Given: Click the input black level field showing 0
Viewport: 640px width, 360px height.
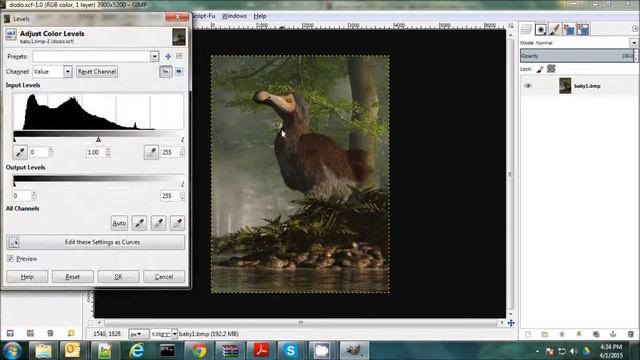Looking at the screenshot, I should click(38, 152).
